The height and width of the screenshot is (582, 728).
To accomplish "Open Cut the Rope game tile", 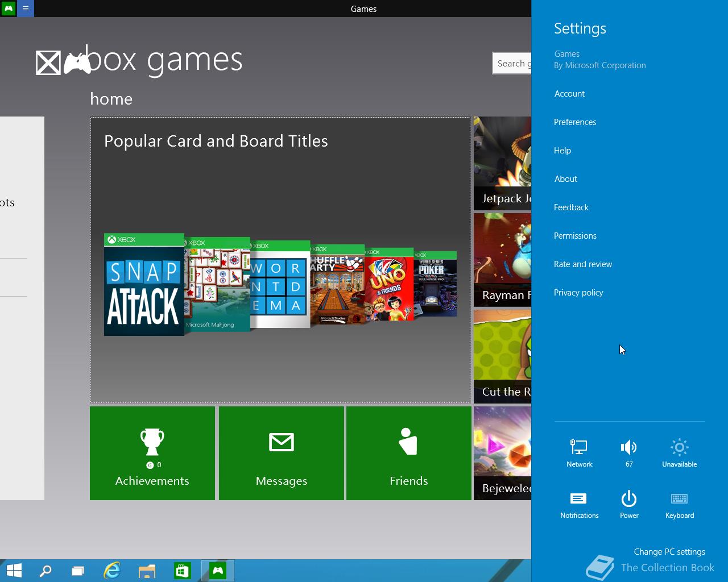I will click(x=503, y=356).
